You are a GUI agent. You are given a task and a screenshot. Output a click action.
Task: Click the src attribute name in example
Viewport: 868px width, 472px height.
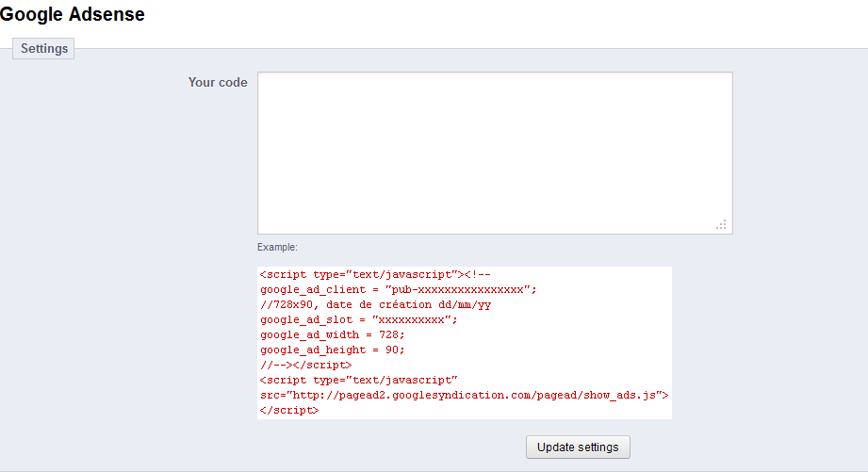(x=271, y=395)
